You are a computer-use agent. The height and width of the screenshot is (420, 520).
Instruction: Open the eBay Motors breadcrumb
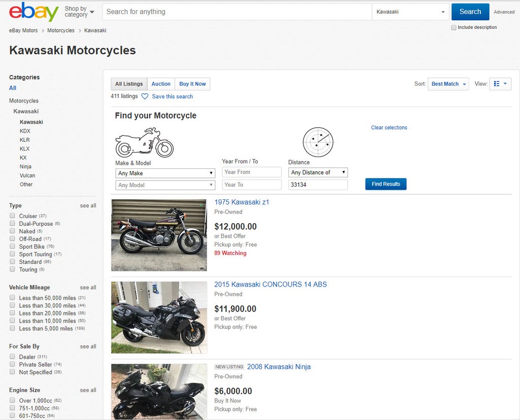[23, 30]
